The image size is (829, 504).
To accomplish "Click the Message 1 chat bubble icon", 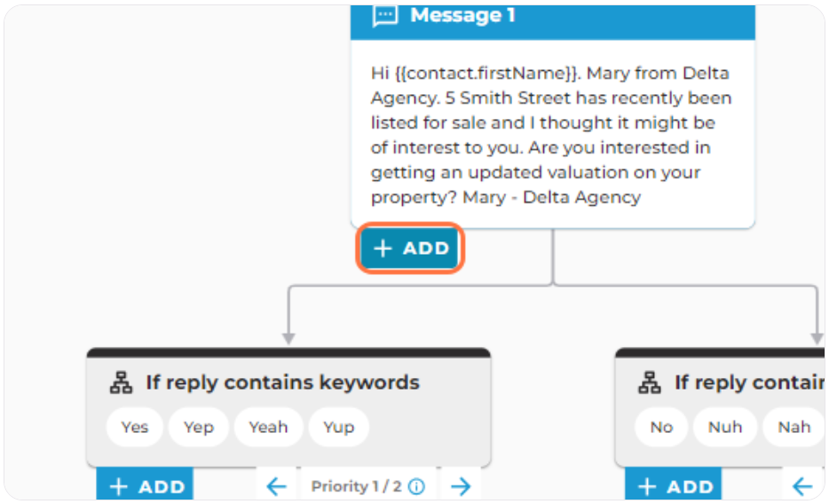I will (385, 15).
